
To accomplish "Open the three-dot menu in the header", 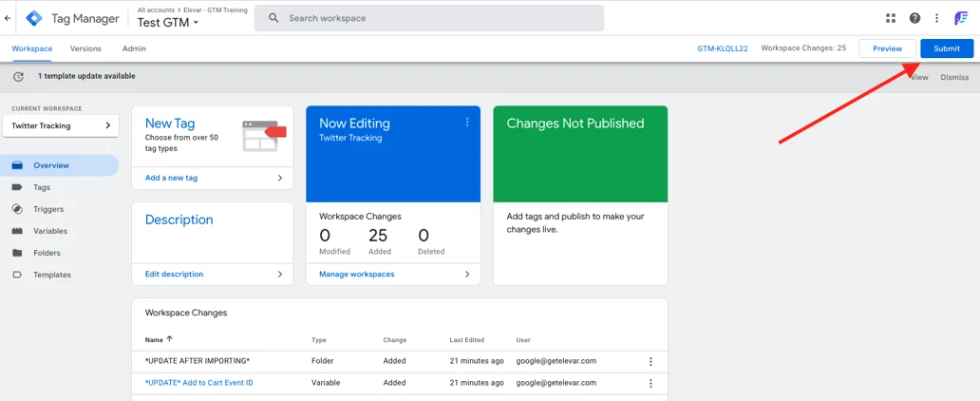I will coord(936,18).
